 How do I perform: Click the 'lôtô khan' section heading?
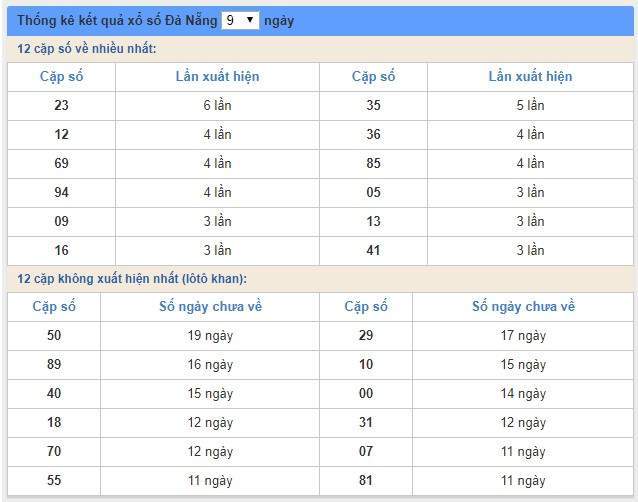tap(132, 278)
